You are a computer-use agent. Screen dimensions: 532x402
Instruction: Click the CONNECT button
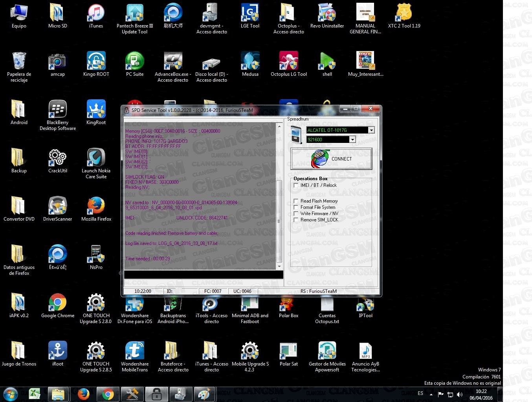331,159
